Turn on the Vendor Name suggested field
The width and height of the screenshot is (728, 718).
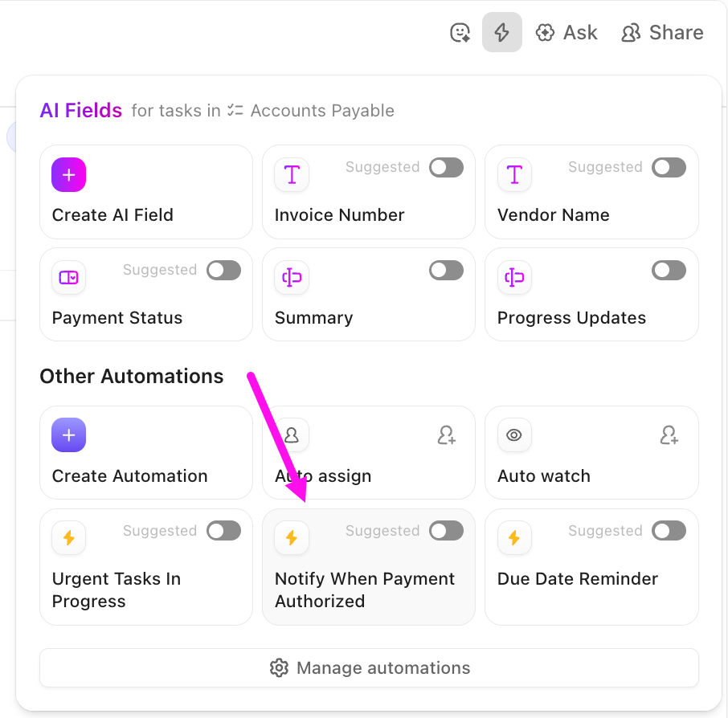click(669, 167)
